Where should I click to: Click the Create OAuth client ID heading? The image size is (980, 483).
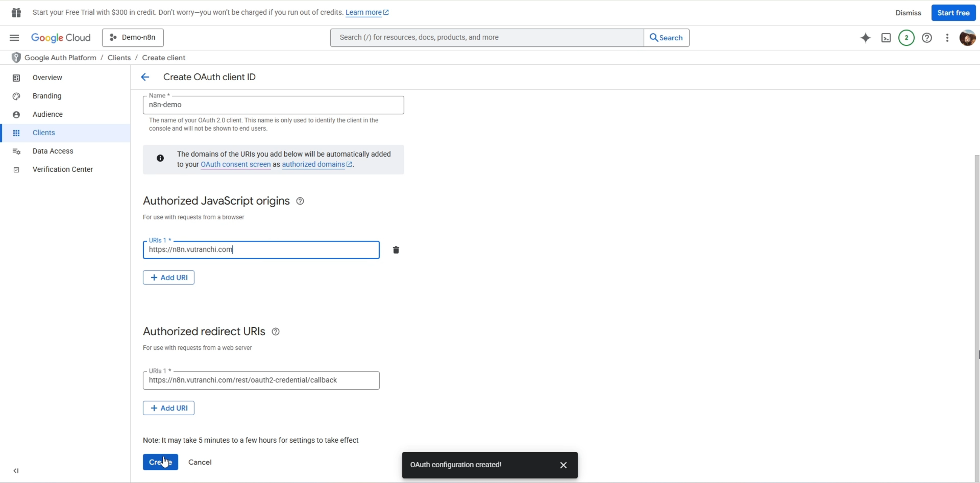pyautogui.click(x=209, y=77)
